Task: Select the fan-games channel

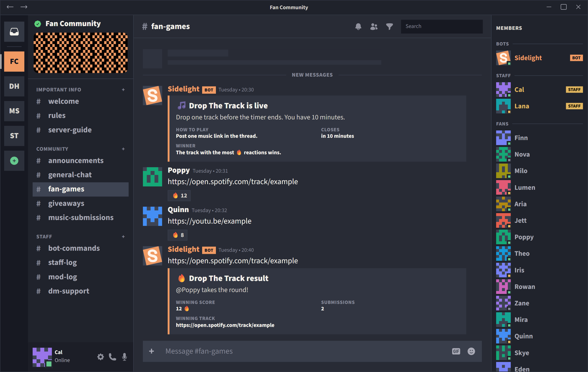Action: [x=81, y=189]
